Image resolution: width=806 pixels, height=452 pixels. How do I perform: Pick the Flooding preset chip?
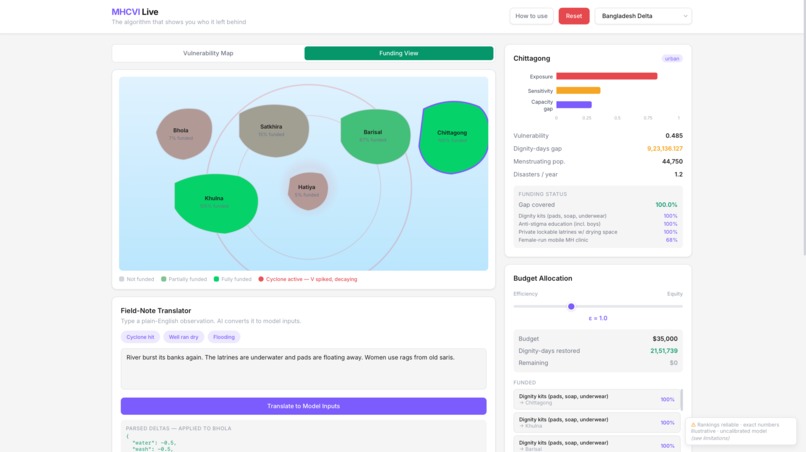[224, 337]
